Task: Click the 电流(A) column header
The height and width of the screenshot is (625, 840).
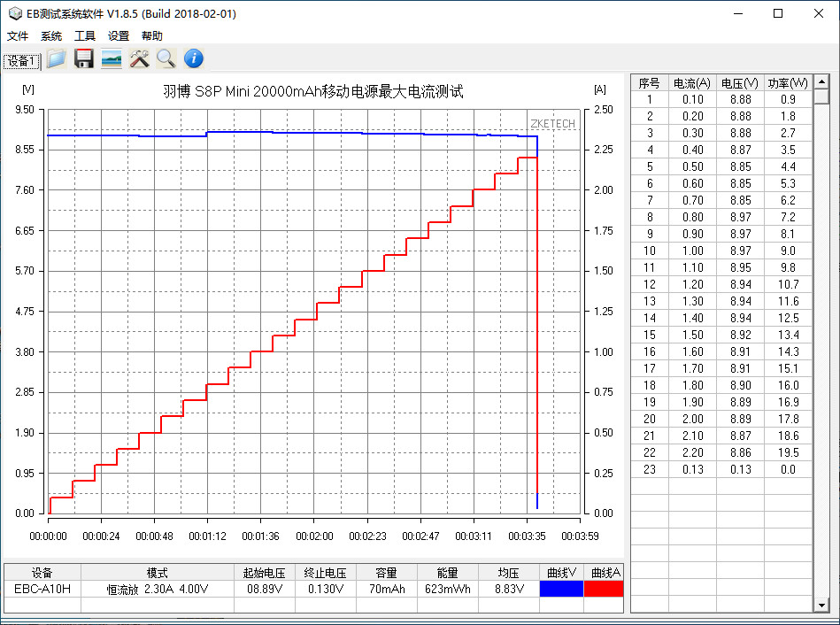Action: 692,83
